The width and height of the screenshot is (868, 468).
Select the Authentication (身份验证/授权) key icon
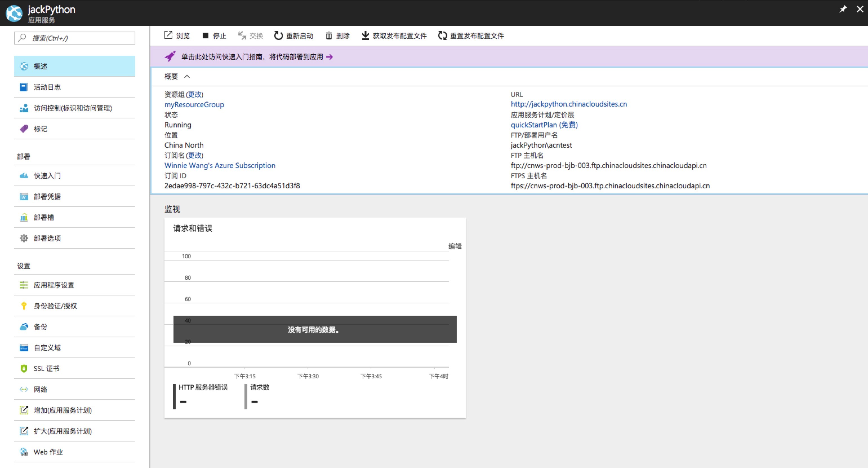(24, 306)
